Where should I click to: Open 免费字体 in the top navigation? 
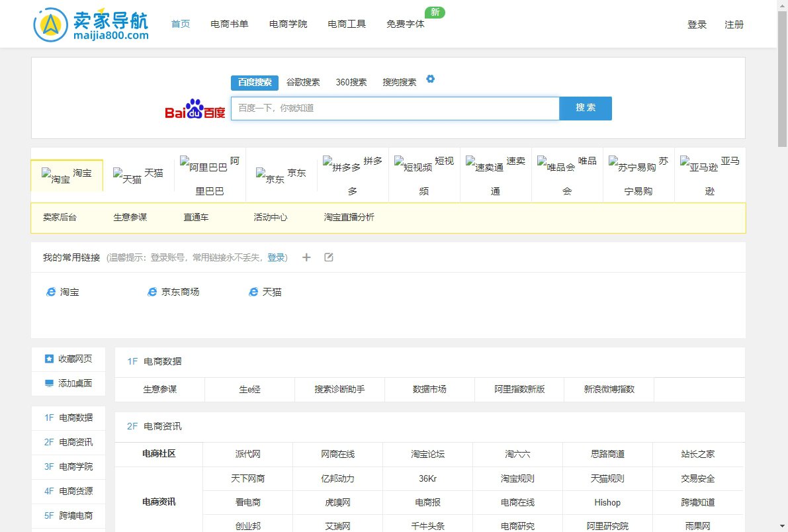(x=405, y=24)
